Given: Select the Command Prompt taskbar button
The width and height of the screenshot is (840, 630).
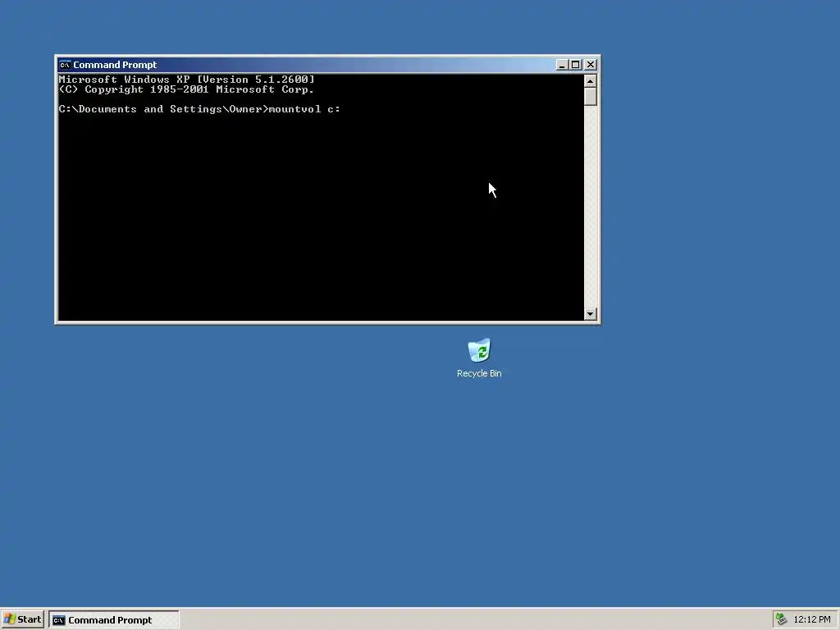Looking at the screenshot, I should point(113,620).
